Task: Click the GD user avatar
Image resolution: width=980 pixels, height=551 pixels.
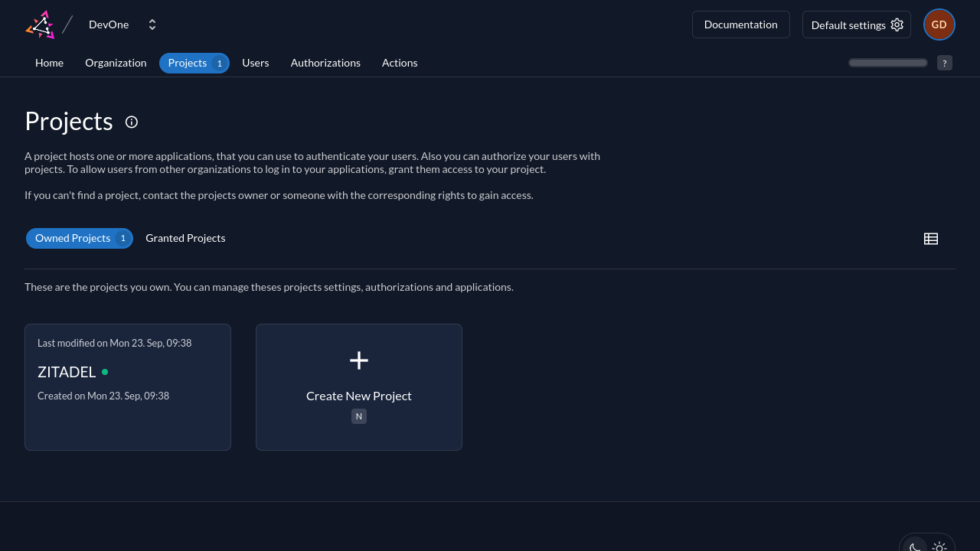Action: 939,24
